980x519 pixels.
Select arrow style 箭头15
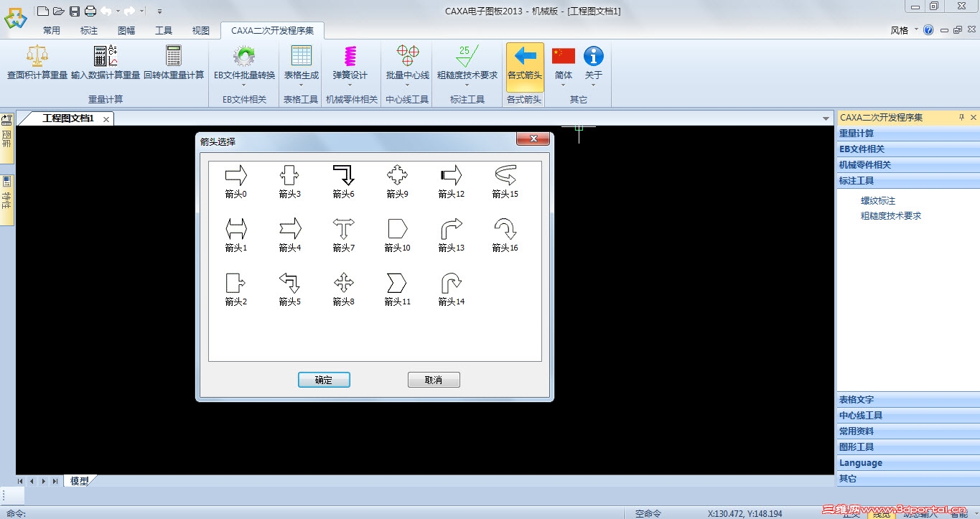pyautogui.click(x=505, y=181)
